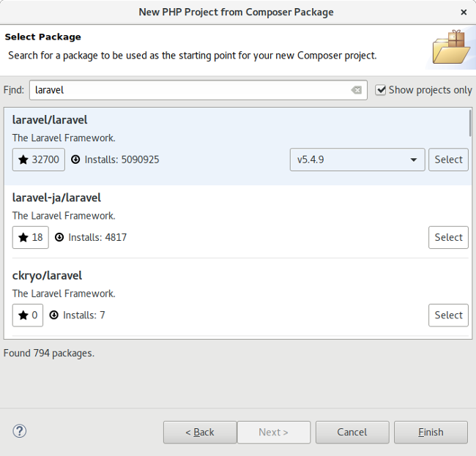Click the ckryo/laravel package title

tap(47, 276)
